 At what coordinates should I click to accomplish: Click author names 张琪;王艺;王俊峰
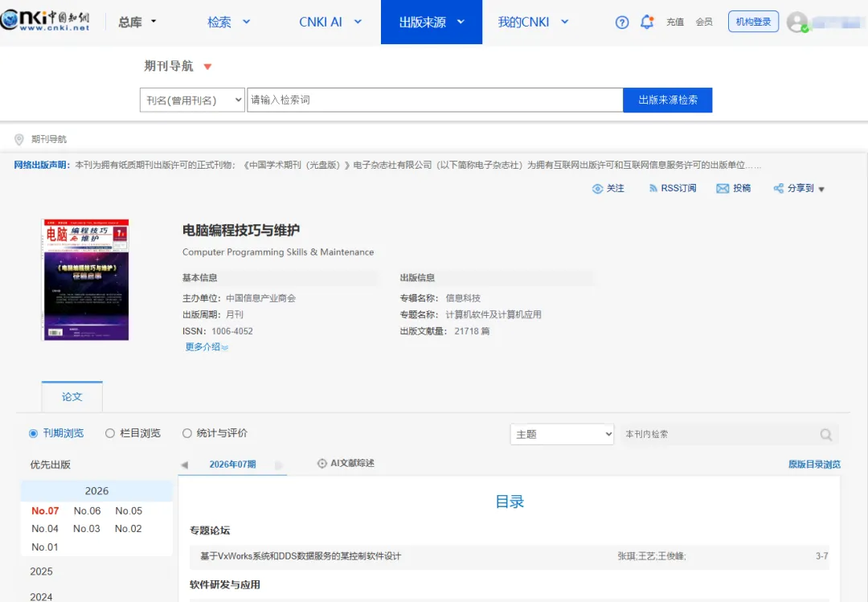[652, 556]
